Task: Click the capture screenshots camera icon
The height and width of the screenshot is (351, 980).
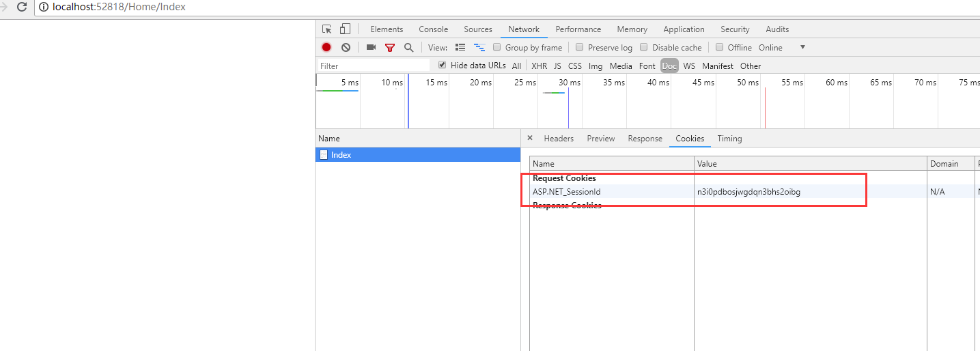Action: [371, 48]
